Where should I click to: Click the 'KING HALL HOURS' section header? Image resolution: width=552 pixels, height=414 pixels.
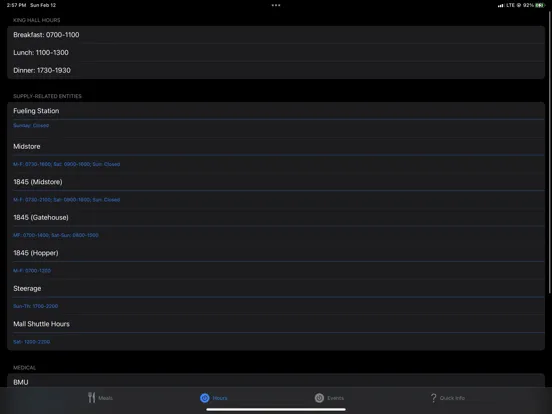pos(37,20)
